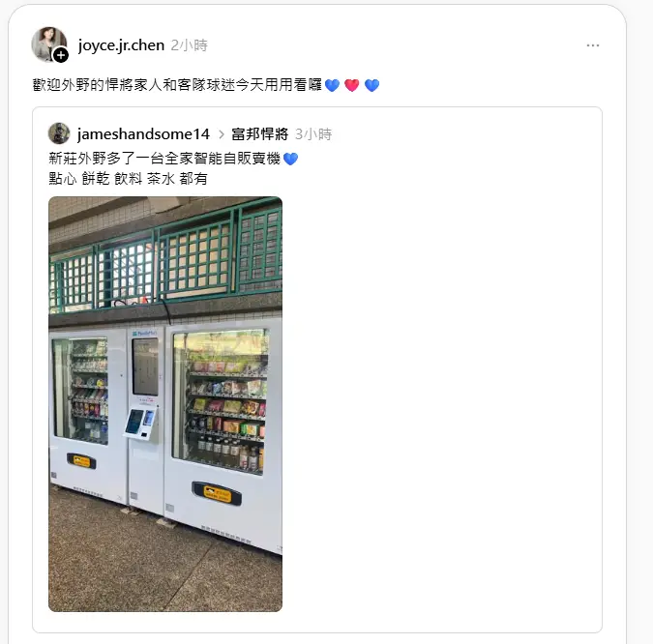Click the blue heart after 自販賣機 text

point(290,159)
